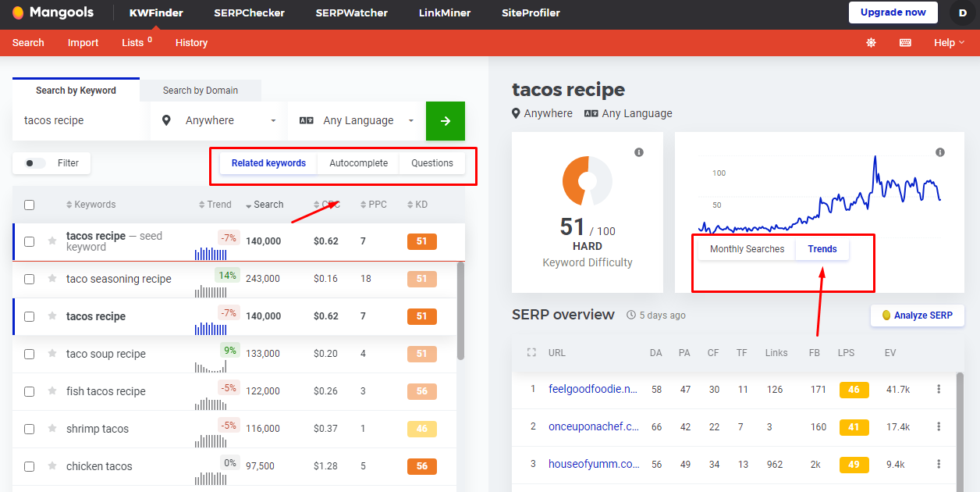Expand the Help menu
Image resolution: width=980 pixels, height=492 pixels.
tap(950, 43)
